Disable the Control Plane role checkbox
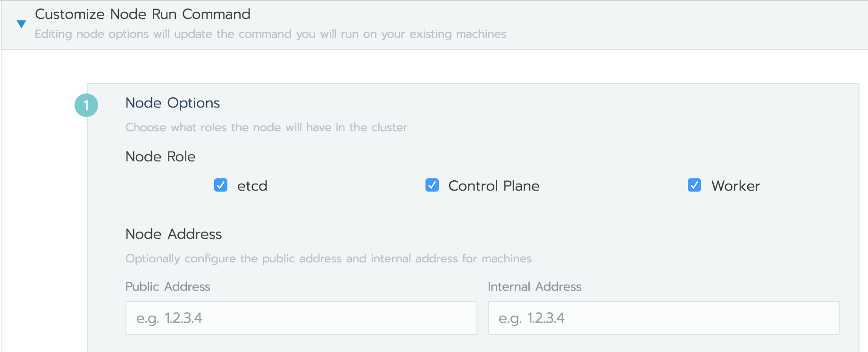868x352 pixels. point(432,185)
